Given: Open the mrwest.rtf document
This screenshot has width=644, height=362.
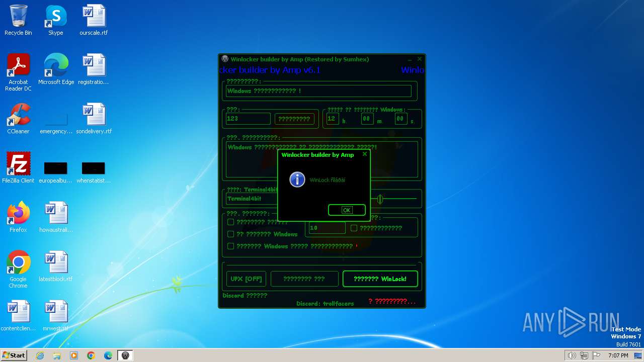Looking at the screenshot, I should coord(56,316).
